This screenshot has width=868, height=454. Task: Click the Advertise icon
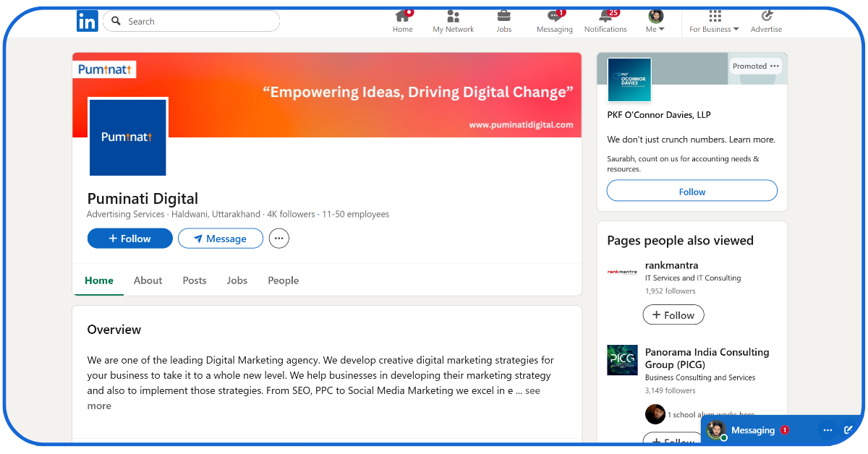pyautogui.click(x=767, y=22)
